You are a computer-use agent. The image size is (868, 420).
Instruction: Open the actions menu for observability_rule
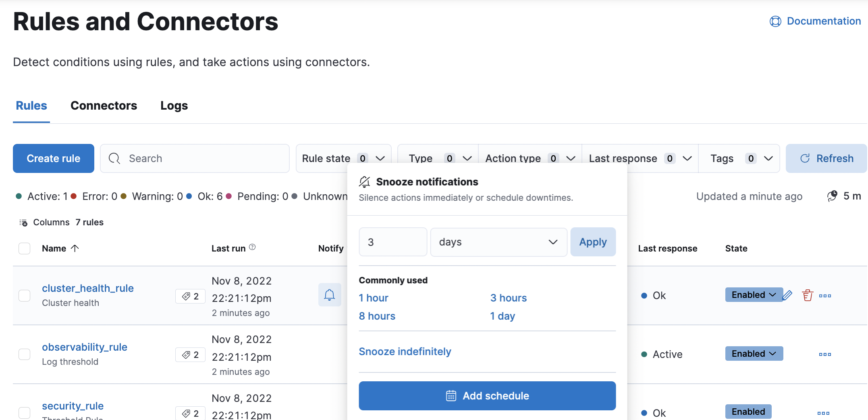click(824, 354)
